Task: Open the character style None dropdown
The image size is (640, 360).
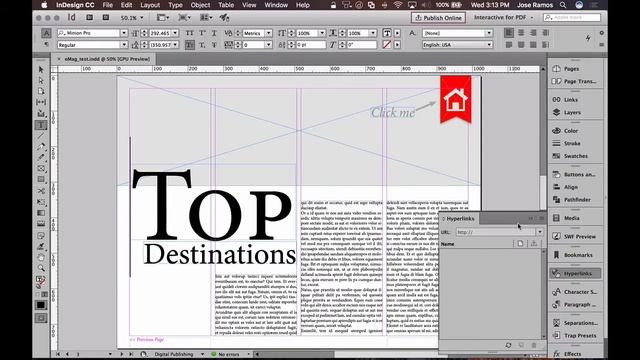Action: click(x=489, y=33)
